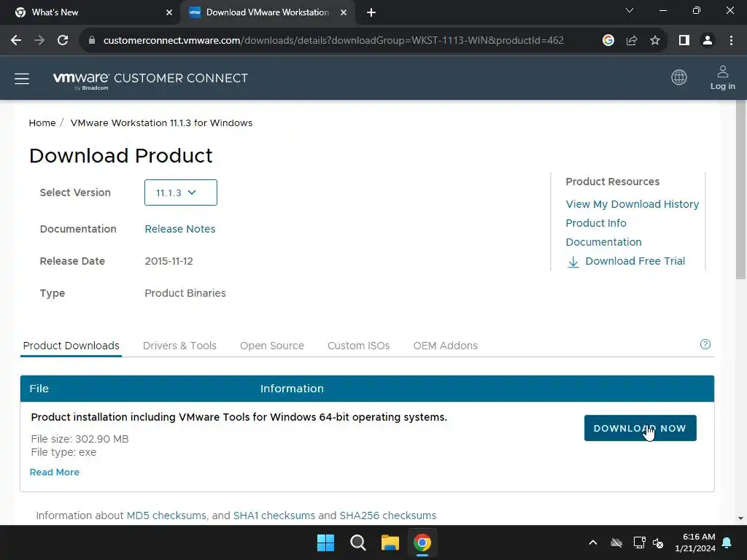The image size is (747, 560).
Task: Go back with the browser back arrow
Action: [x=16, y=41]
